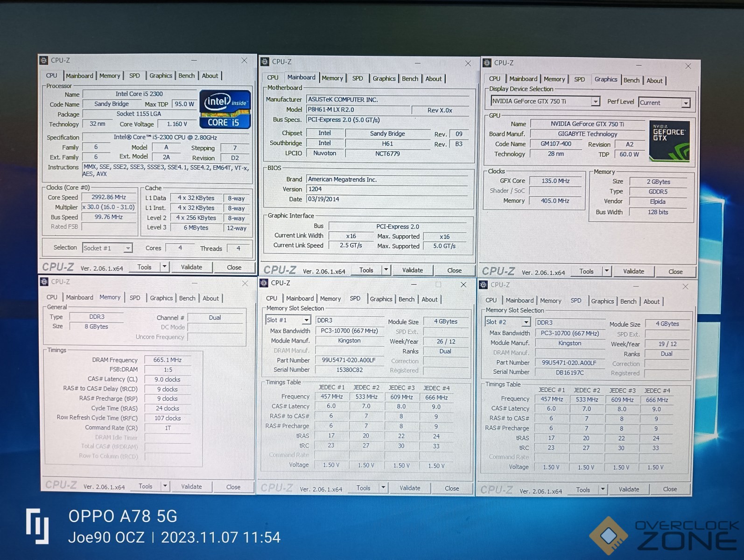
Task: Click Validate in the Graphics window
Action: [634, 271]
